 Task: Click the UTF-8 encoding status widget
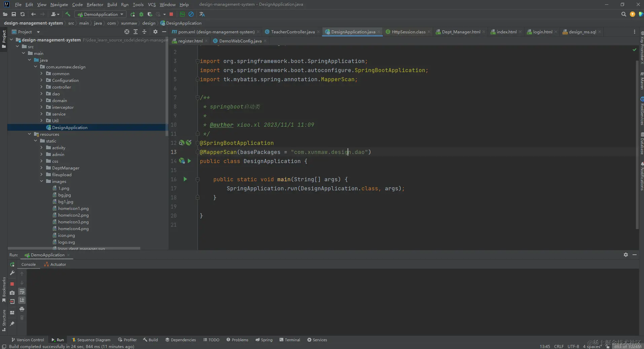point(573,346)
